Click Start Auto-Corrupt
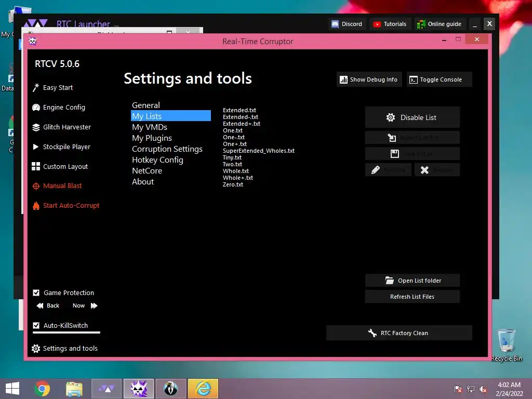The width and height of the screenshot is (532, 399). pyautogui.click(x=66, y=205)
